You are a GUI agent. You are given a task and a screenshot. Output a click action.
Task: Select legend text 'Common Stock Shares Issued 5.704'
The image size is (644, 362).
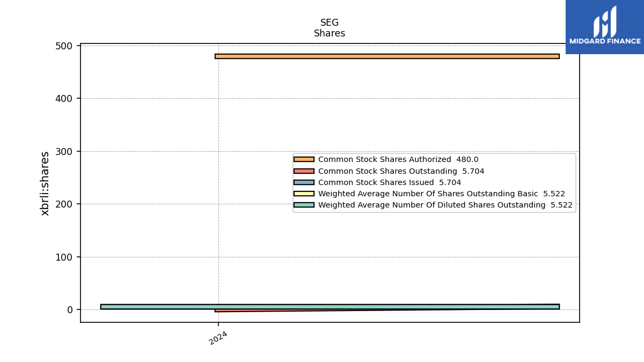point(390,182)
